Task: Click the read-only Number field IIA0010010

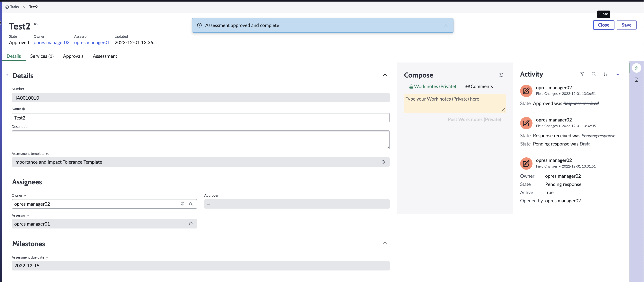Action: point(201,98)
